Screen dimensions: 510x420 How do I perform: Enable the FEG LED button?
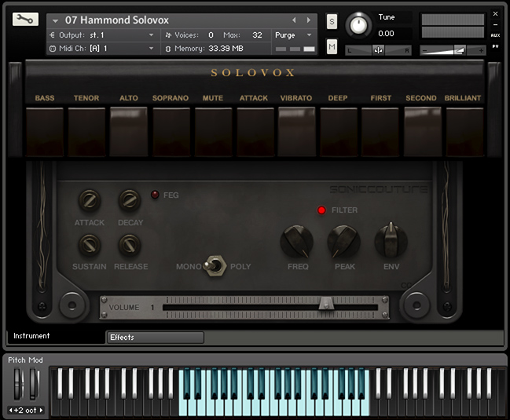coord(155,195)
